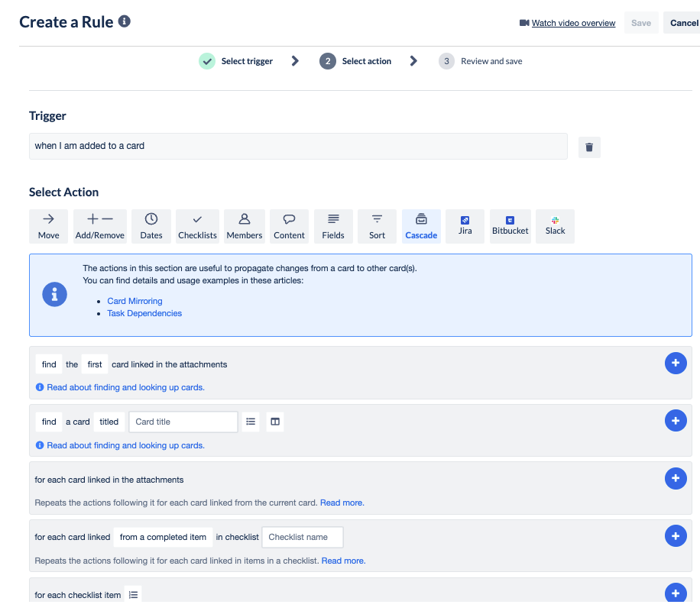Image resolution: width=700 pixels, height=611 pixels.
Task: Click list icon beside 'for each checklist item'
Action: [x=133, y=595]
